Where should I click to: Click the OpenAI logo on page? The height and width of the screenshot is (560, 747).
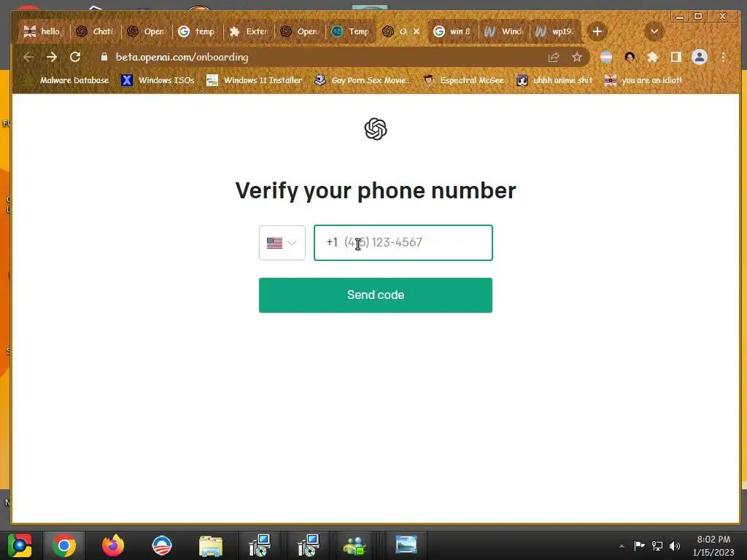376,129
